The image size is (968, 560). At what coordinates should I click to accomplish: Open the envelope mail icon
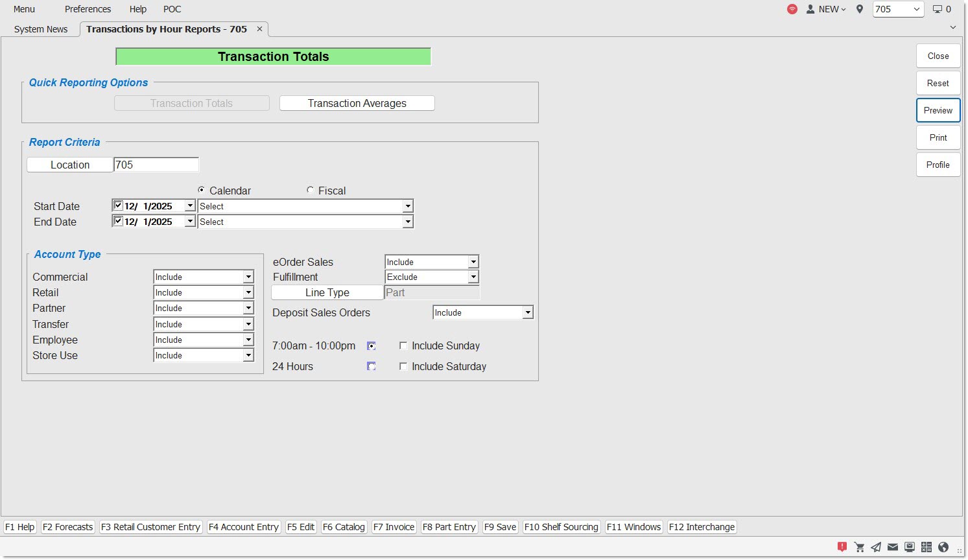893,547
